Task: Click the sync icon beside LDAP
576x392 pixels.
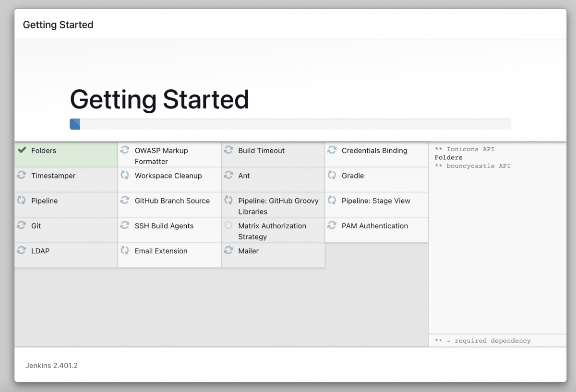Action: click(22, 250)
